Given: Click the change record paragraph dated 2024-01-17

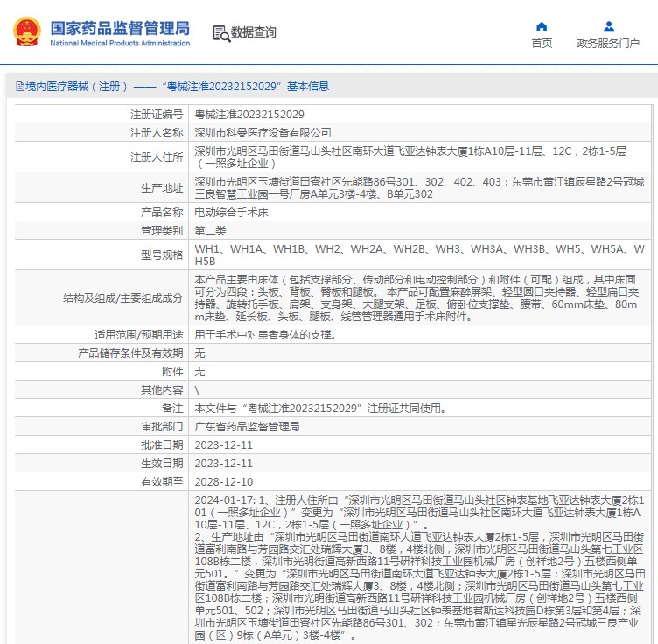Looking at the screenshot, I should (419, 513).
